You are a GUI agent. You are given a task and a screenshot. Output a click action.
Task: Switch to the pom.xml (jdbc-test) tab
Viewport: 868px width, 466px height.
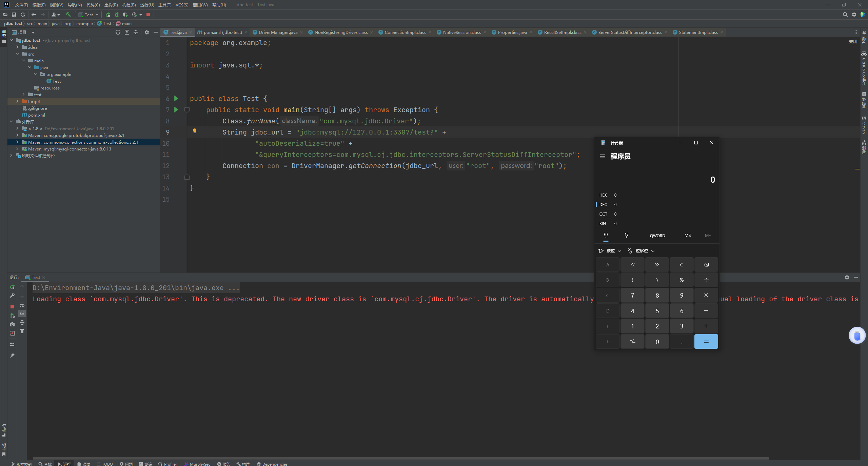tap(222, 33)
